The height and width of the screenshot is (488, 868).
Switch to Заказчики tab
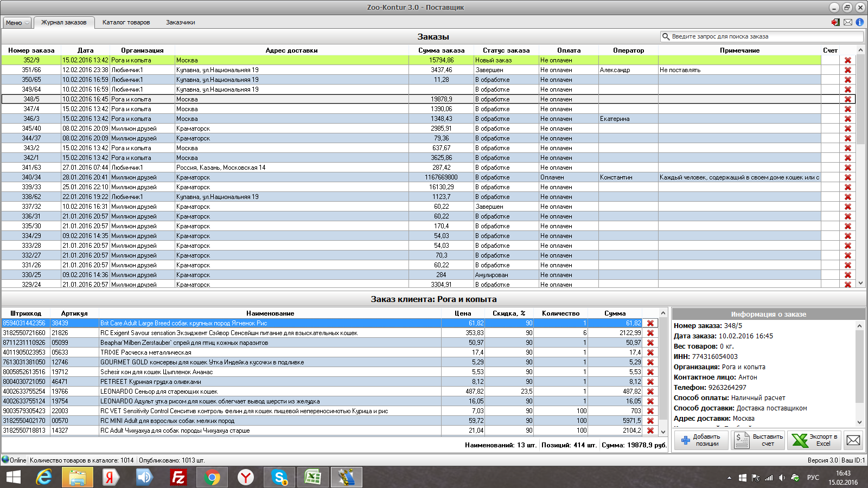pyautogui.click(x=180, y=22)
